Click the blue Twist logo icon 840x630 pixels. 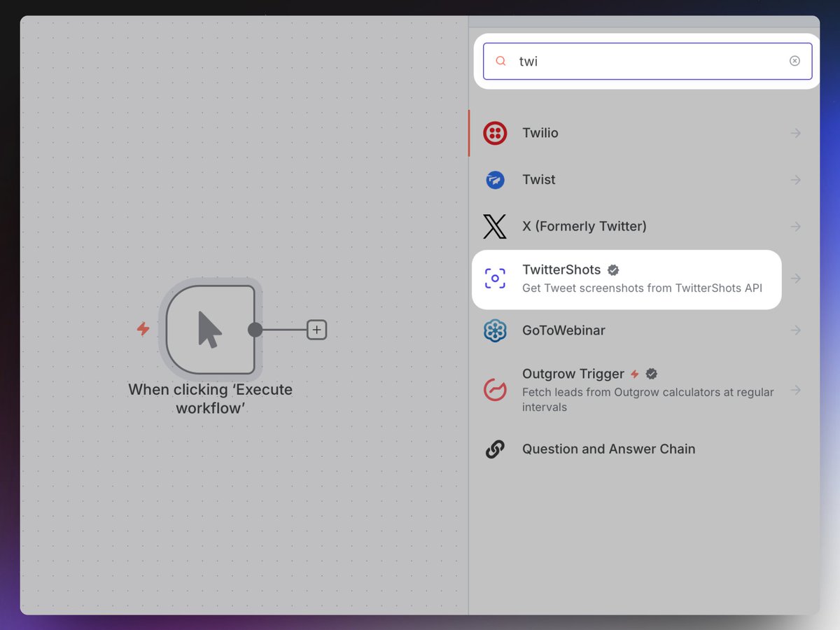pyautogui.click(x=495, y=180)
